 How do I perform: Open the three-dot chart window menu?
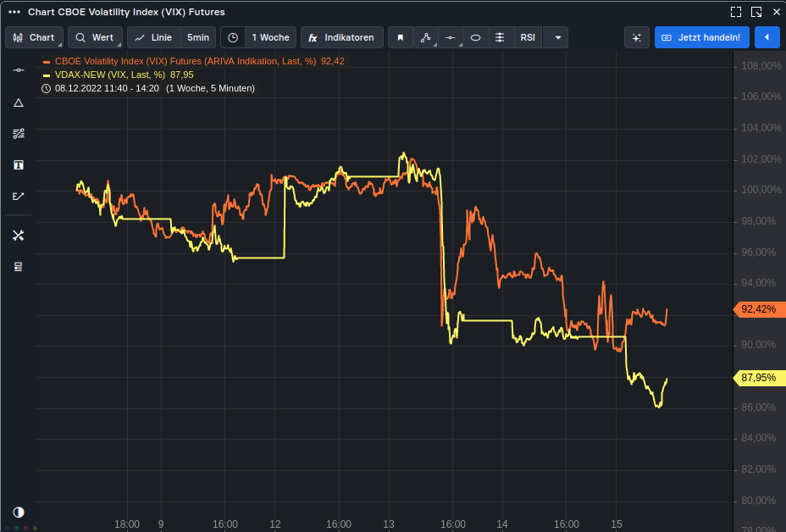(14, 12)
